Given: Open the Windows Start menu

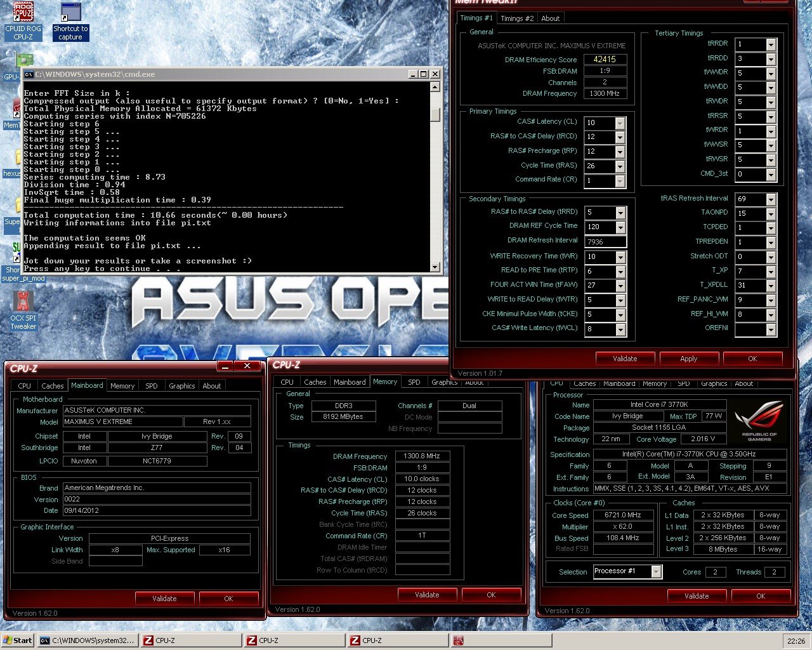Looking at the screenshot, I should (x=17, y=640).
